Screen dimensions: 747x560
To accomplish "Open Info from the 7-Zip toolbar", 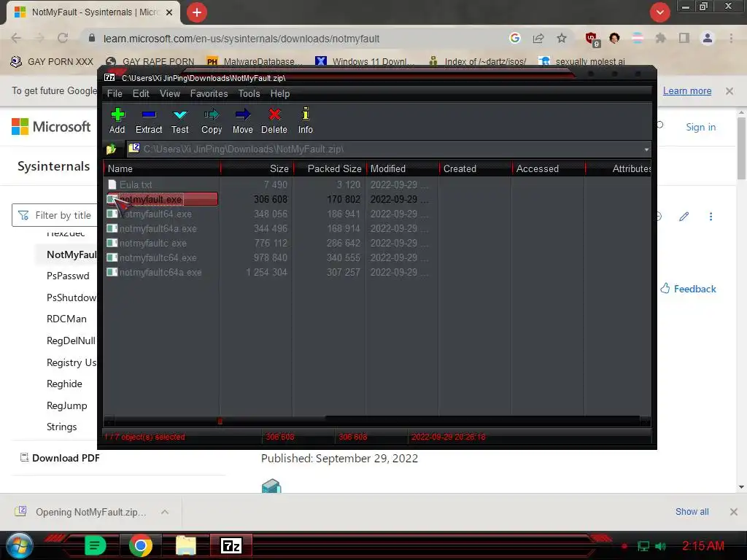I will coord(306,121).
